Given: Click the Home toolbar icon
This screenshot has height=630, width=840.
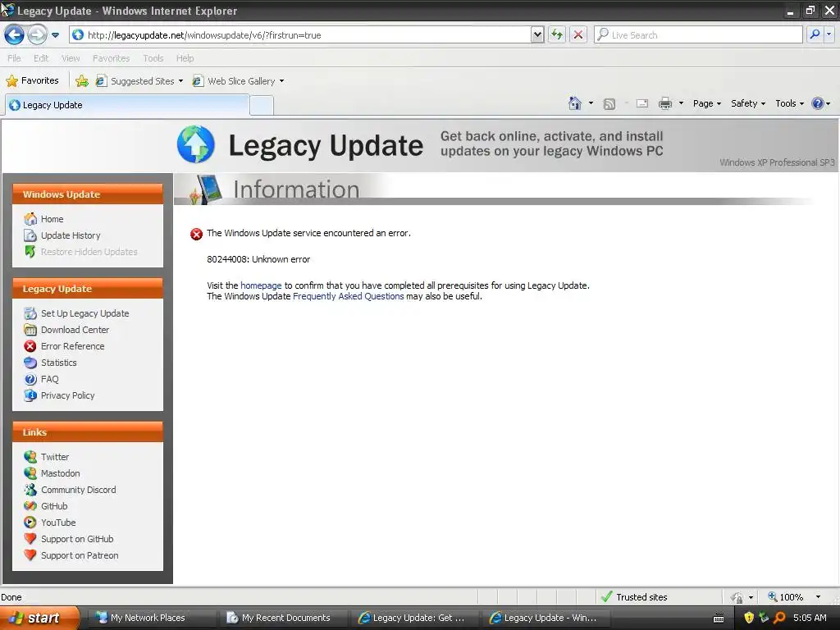Looking at the screenshot, I should pyautogui.click(x=575, y=103).
